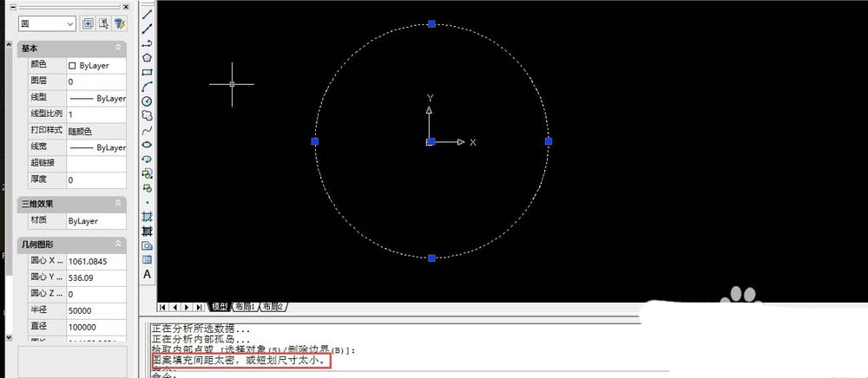Click the circle's bottom quadrant grip
The width and height of the screenshot is (868, 378).
coord(431,258)
